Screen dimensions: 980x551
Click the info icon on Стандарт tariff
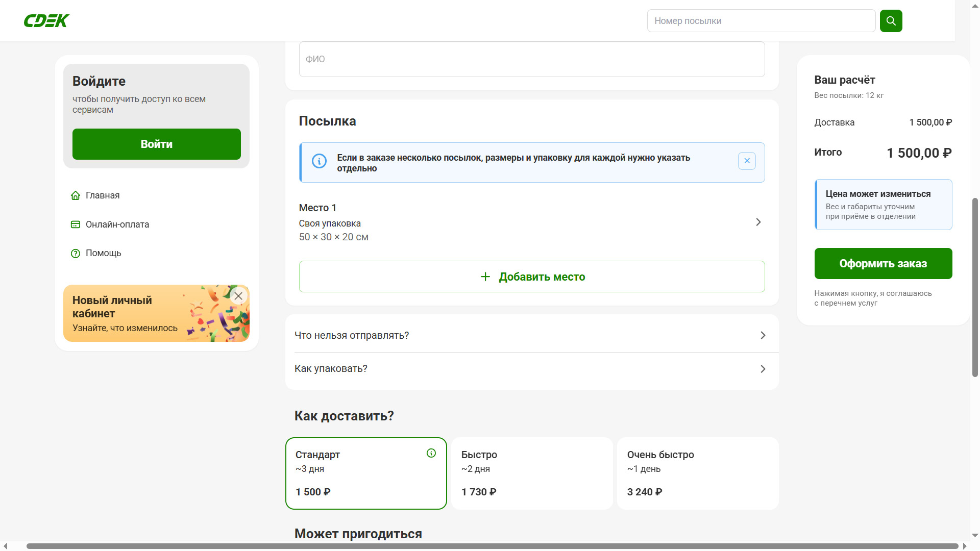pos(431,453)
